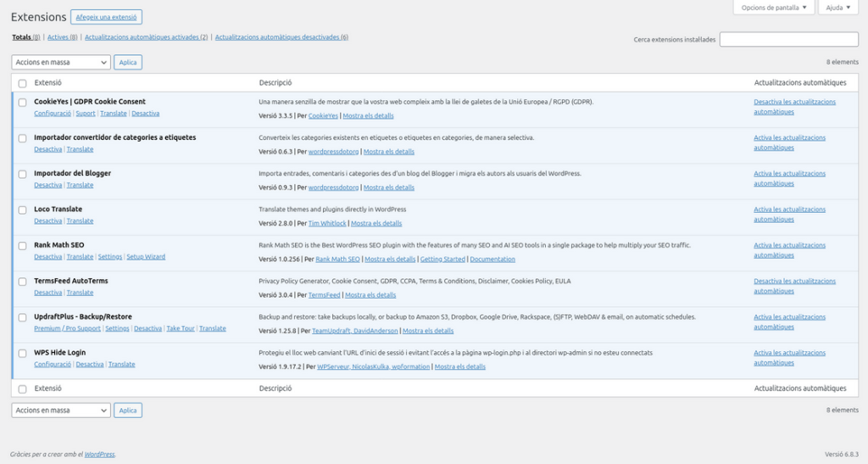868x464 pixels.
Task: Filter by 'Actives' plugins
Action: pos(62,37)
